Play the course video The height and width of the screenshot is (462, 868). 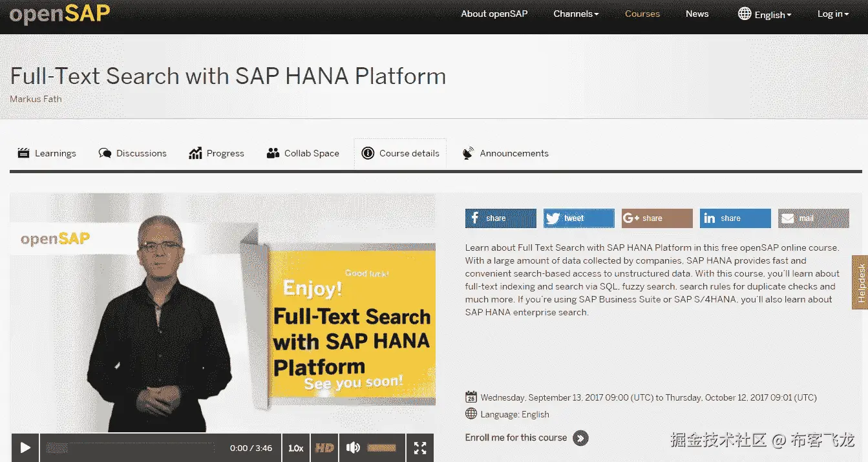click(25, 448)
